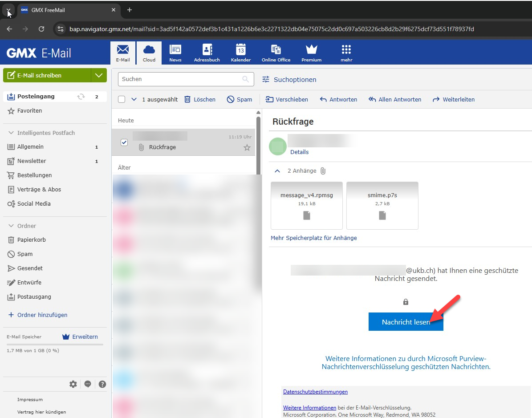Star the Rückfrage email
The width and height of the screenshot is (532, 418).
click(247, 148)
